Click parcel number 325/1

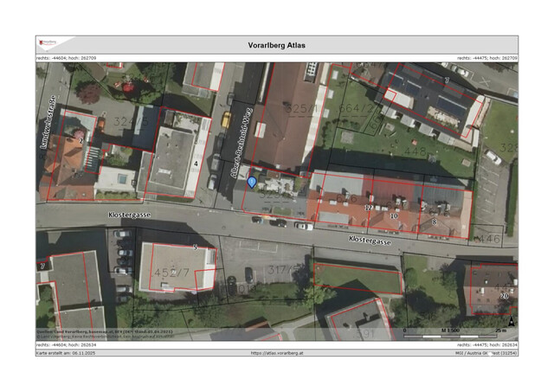(x=301, y=108)
